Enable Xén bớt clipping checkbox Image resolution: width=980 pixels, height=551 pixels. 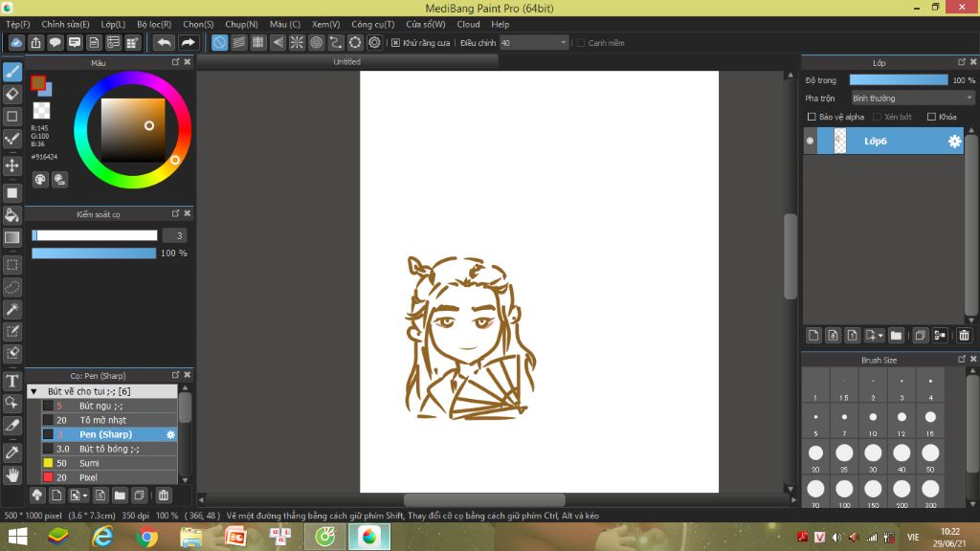coord(877,117)
